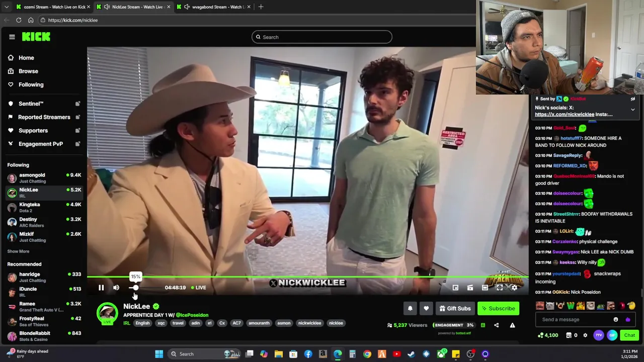Screen dimensions: 644x362
Task: Open Supporters sidebar item
Action: 33,131
